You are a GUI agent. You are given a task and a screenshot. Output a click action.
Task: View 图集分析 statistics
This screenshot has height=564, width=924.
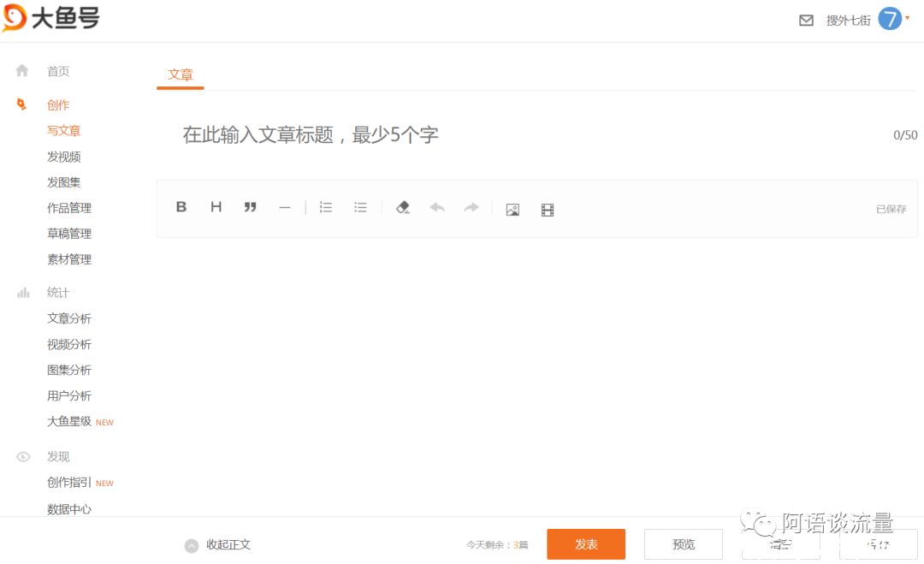pos(69,370)
